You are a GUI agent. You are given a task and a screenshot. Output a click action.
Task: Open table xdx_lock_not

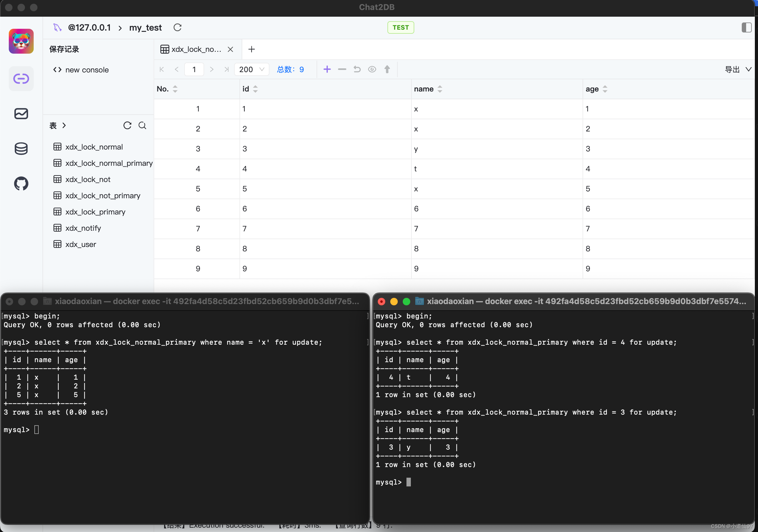pos(82,179)
